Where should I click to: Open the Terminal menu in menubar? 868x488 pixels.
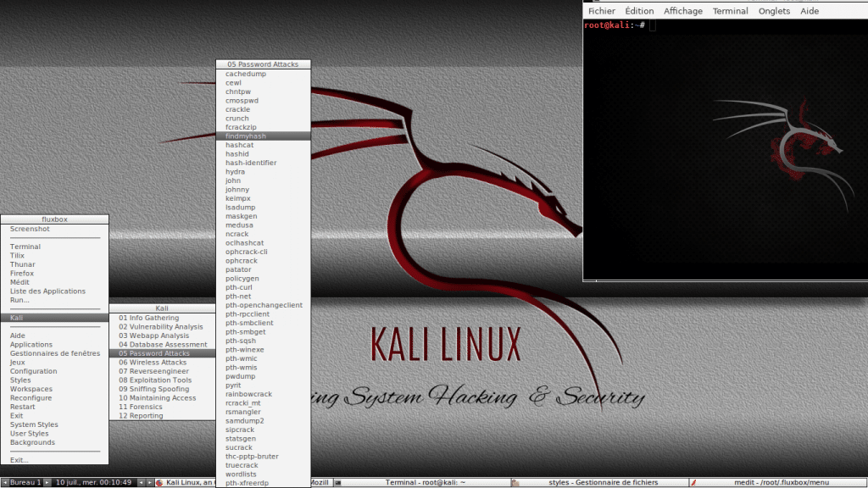730,11
